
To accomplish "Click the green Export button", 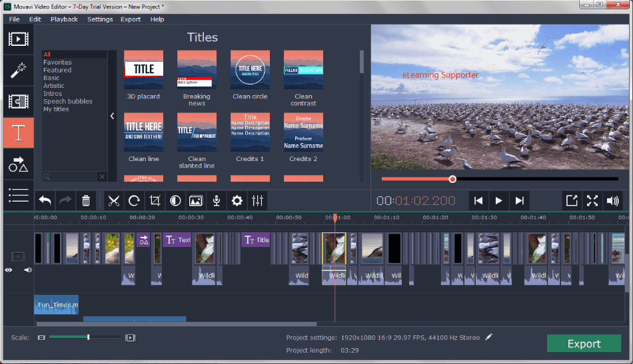I will click(584, 343).
